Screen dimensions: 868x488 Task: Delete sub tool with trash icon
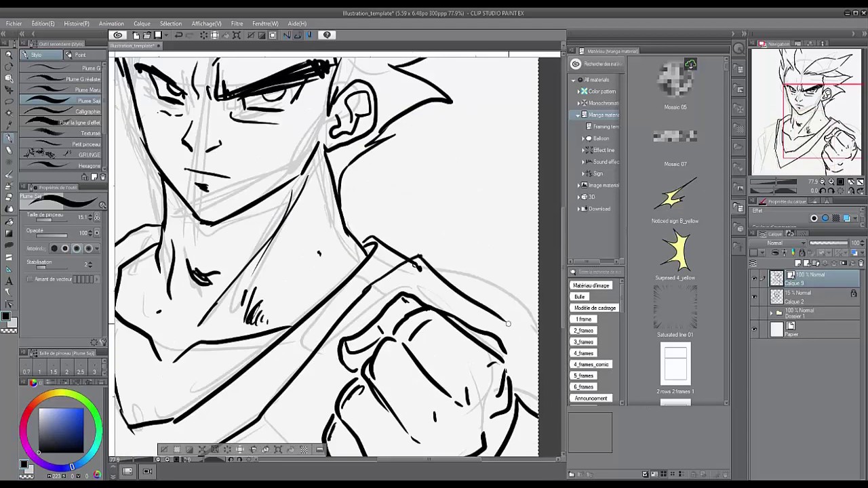102,177
